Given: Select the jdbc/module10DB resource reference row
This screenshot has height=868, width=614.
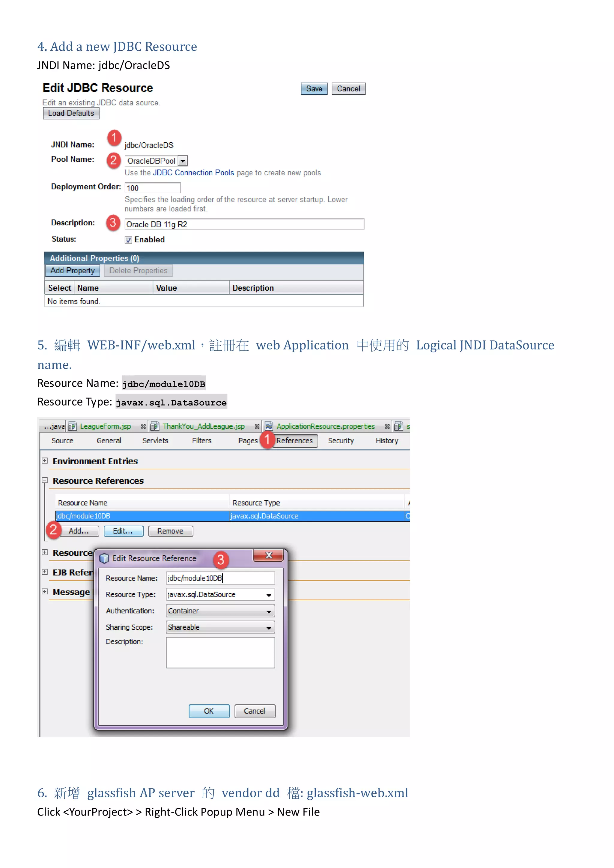Looking at the screenshot, I should coord(232,516).
